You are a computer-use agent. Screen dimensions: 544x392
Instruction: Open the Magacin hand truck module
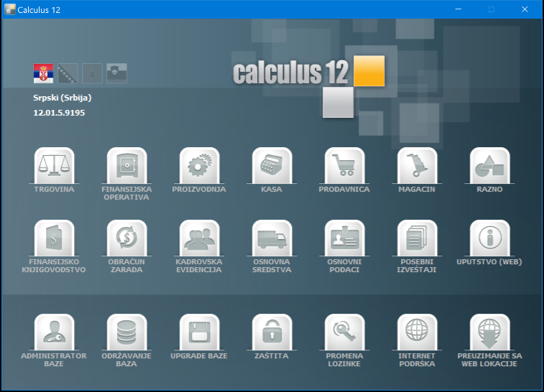tap(417, 166)
